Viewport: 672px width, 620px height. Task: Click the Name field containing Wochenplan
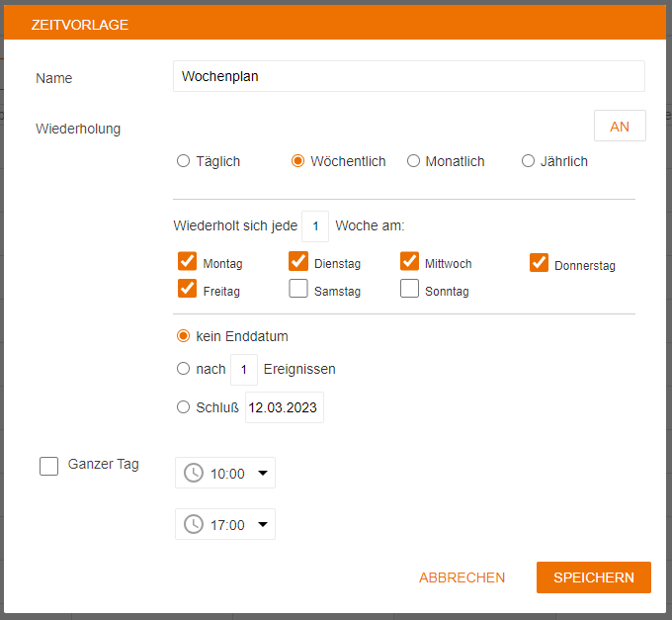(408, 76)
